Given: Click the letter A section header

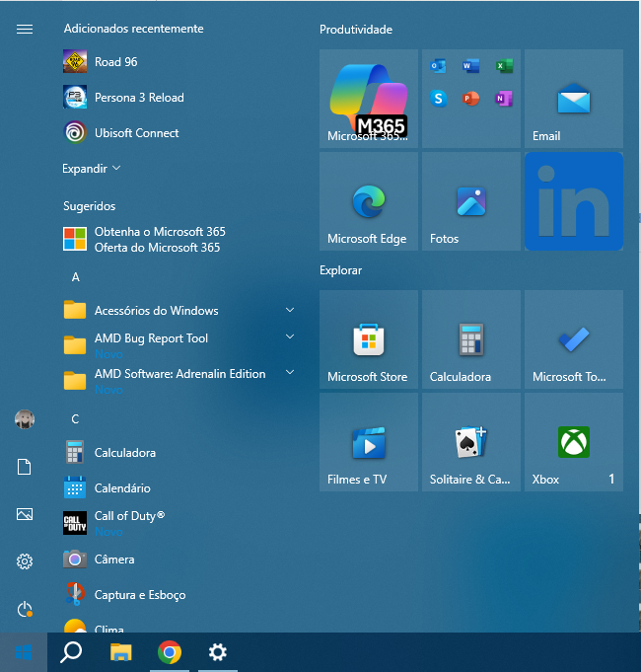Looking at the screenshot, I should 75,277.
